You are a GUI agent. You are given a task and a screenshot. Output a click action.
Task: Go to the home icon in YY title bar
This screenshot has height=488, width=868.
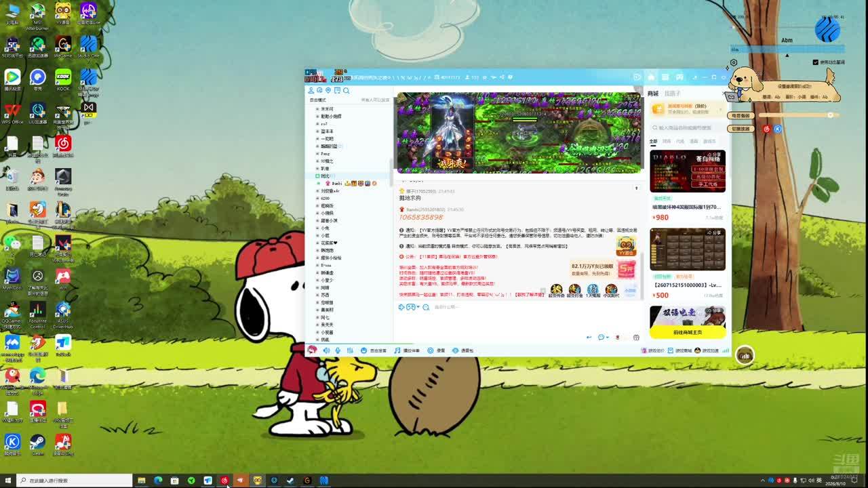pos(651,77)
